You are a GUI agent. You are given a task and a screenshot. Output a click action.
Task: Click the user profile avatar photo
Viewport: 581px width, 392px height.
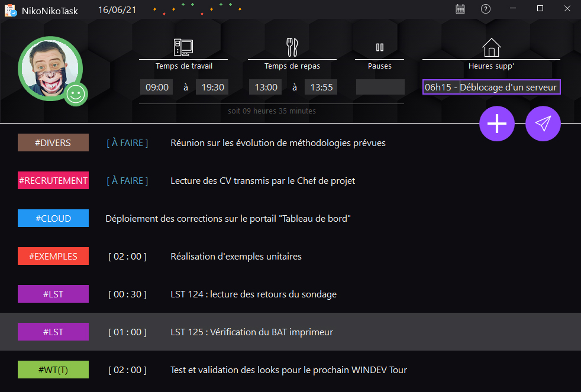[49, 69]
